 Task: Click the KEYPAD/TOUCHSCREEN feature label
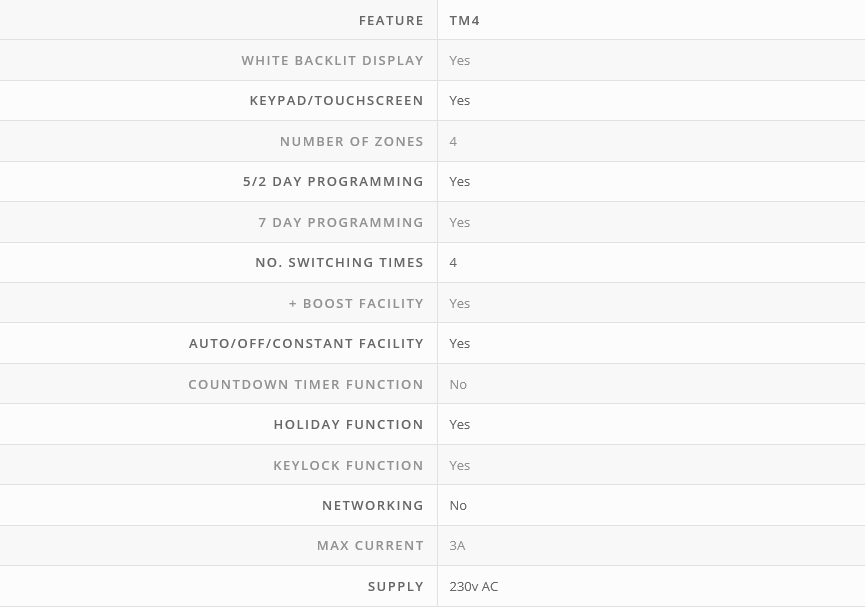[x=336, y=100]
